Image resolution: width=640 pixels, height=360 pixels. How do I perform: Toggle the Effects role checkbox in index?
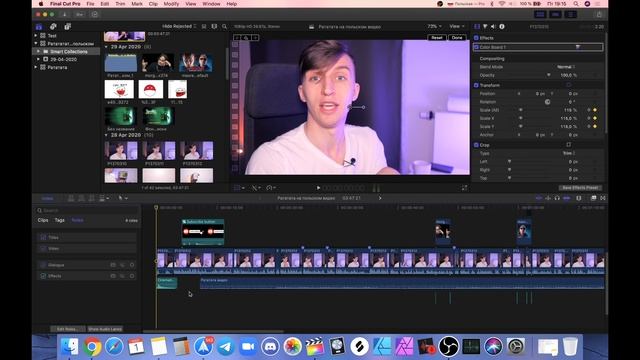point(43,276)
